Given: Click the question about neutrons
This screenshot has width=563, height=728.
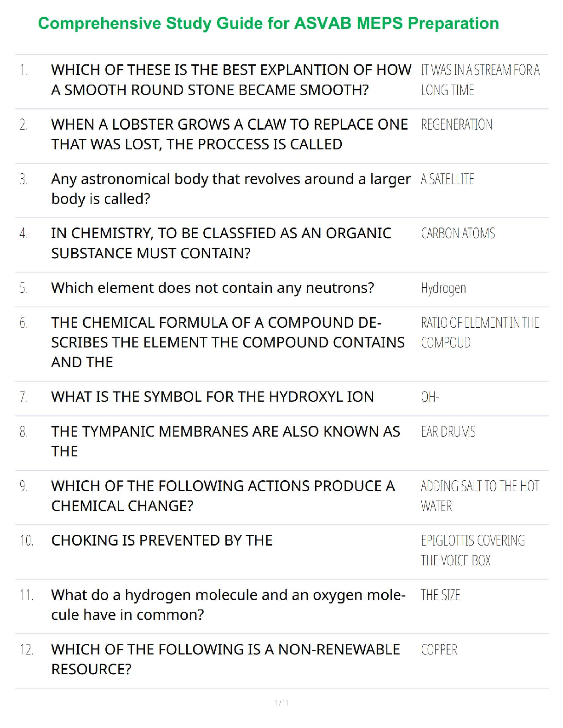Looking at the screenshot, I should 213,288.
